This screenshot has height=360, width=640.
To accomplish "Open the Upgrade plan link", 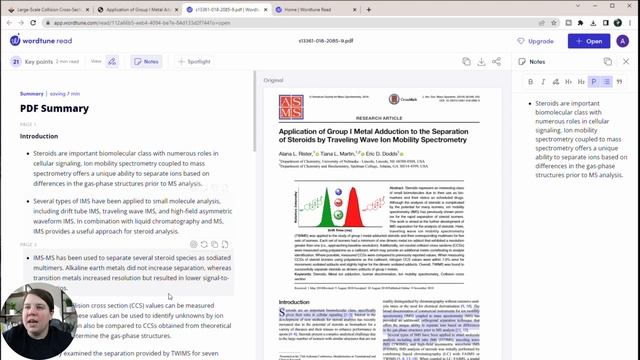I will [535, 41].
